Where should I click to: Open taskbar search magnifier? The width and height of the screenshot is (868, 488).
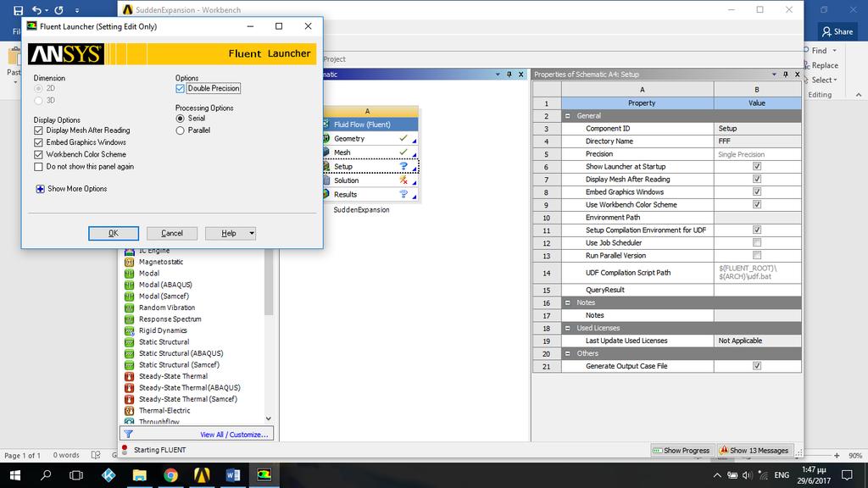46,474
